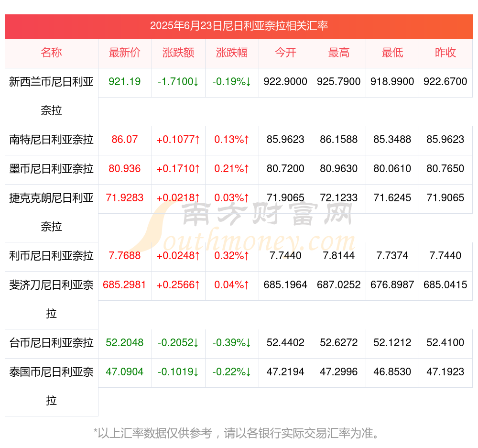Click latest price 7.7688
Screen dimensions: 478x448
coord(125,256)
